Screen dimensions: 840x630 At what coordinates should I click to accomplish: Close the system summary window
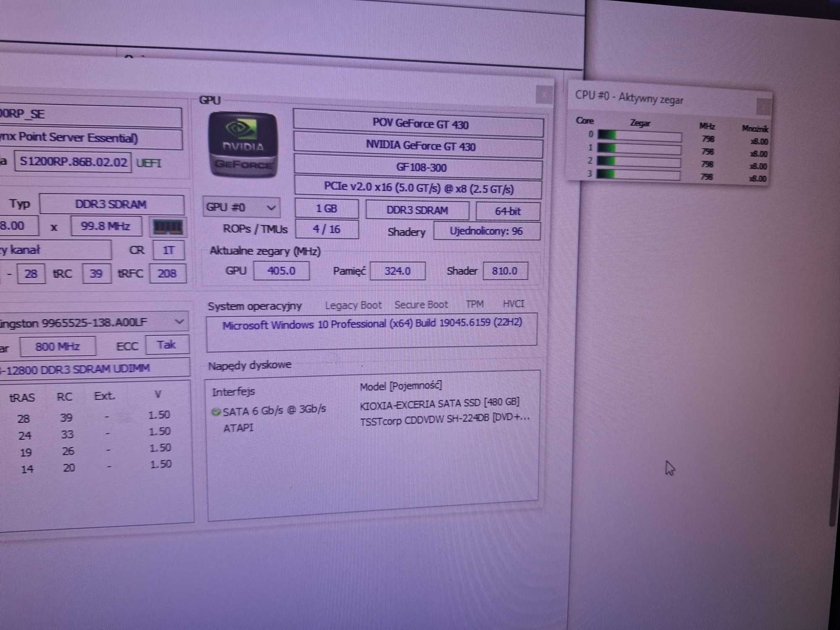click(544, 94)
